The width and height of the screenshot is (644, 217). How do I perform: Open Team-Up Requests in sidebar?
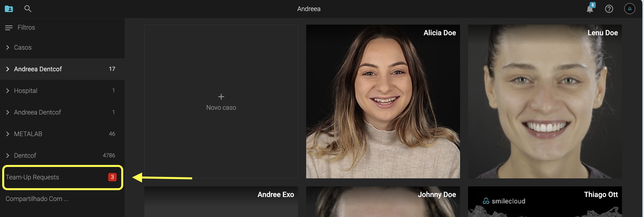point(32,177)
